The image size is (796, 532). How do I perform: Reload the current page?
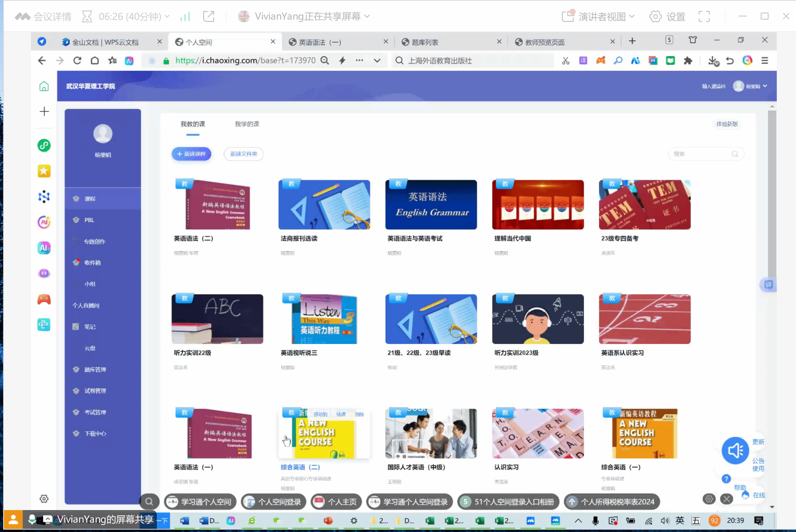pos(77,61)
